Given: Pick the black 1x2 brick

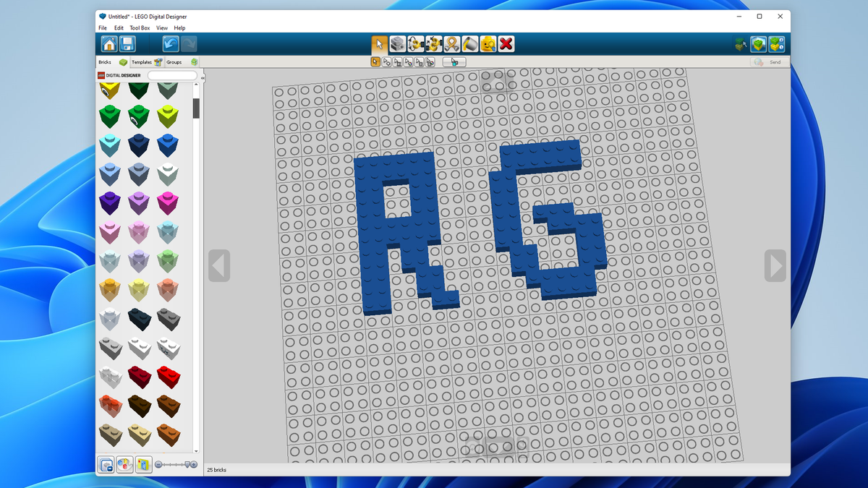Looking at the screenshot, I should (x=139, y=319).
